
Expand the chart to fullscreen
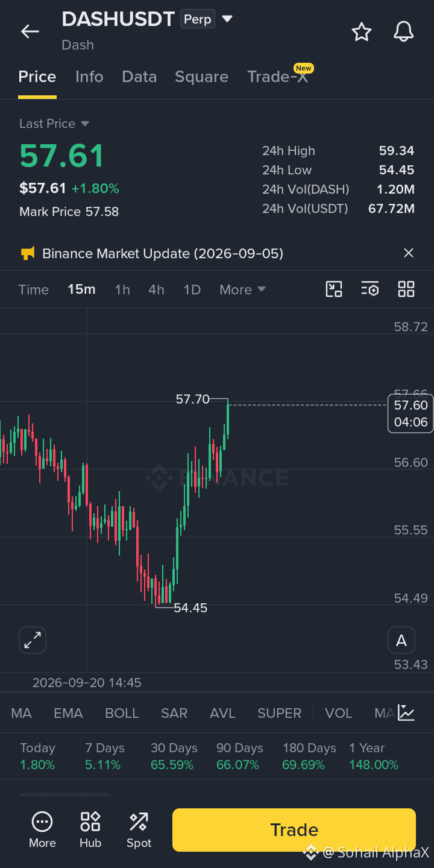click(x=33, y=640)
